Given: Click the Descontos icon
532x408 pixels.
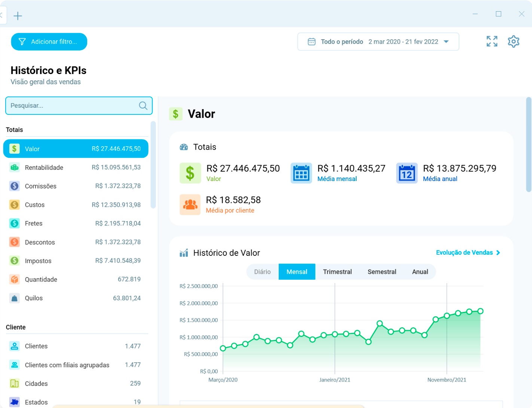Looking at the screenshot, I should tap(14, 242).
